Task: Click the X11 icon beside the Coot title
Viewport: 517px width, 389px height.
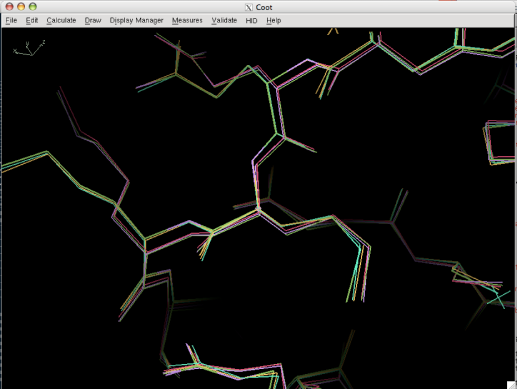Action: pyautogui.click(x=249, y=7)
